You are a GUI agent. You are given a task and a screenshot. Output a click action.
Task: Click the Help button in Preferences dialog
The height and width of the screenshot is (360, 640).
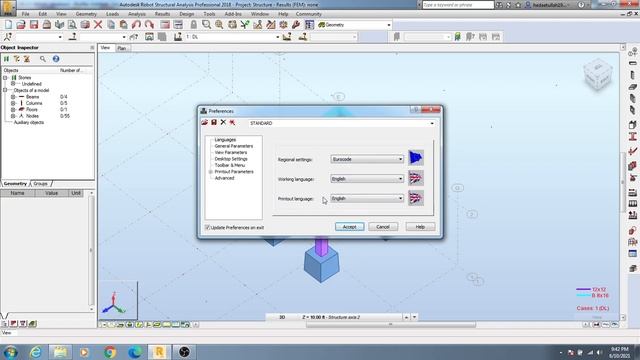coord(420,227)
